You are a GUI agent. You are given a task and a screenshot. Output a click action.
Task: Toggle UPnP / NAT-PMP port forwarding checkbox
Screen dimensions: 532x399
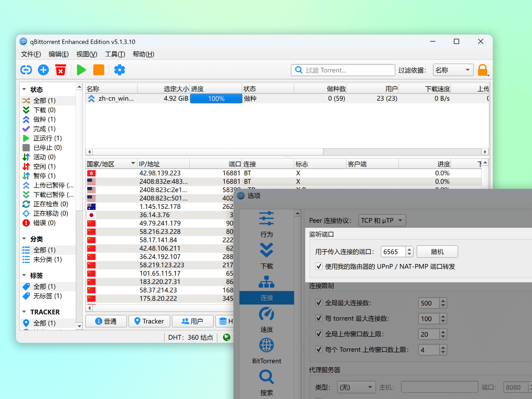(319, 266)
